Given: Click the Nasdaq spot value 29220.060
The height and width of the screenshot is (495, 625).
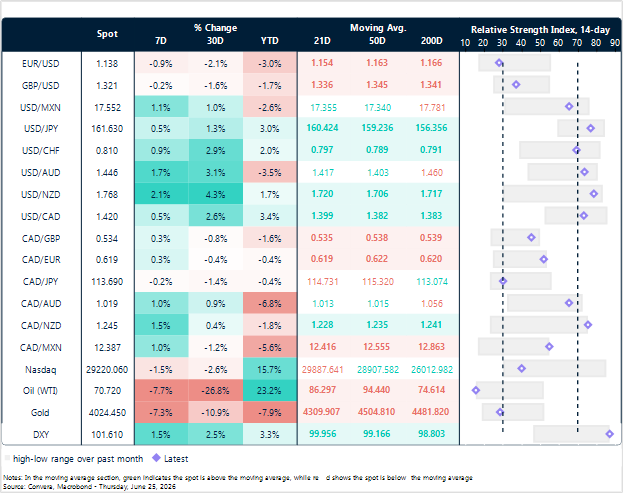Looking at the screenshot, I should pos(108,370).
